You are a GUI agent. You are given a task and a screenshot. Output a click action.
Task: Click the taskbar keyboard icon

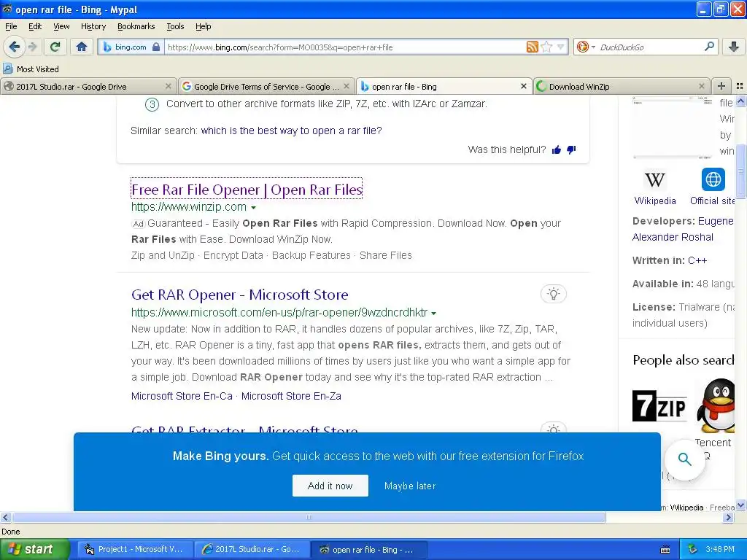pyautogui.click(x=665, y=550)
